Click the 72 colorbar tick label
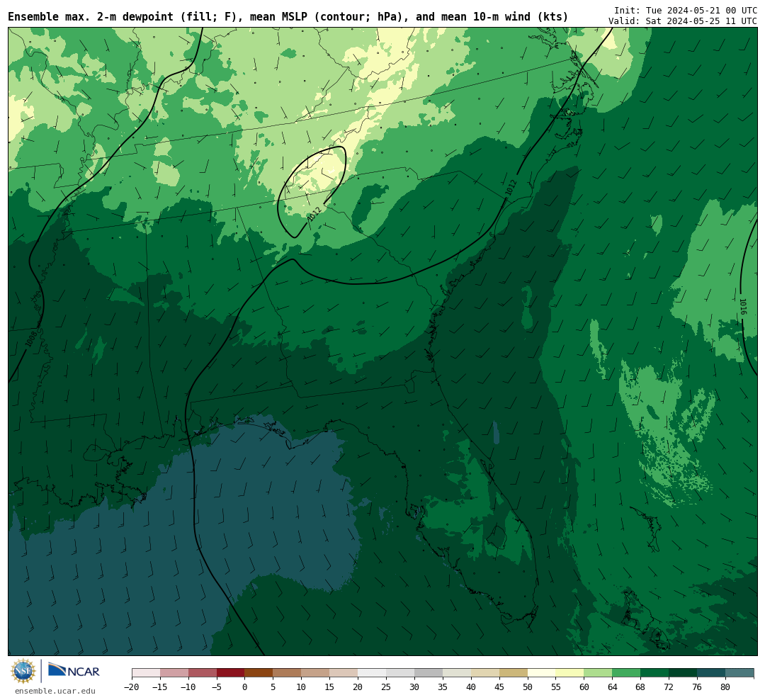This screenshot has height=700, width=765. pyautogui.click(x=669, y=687)
